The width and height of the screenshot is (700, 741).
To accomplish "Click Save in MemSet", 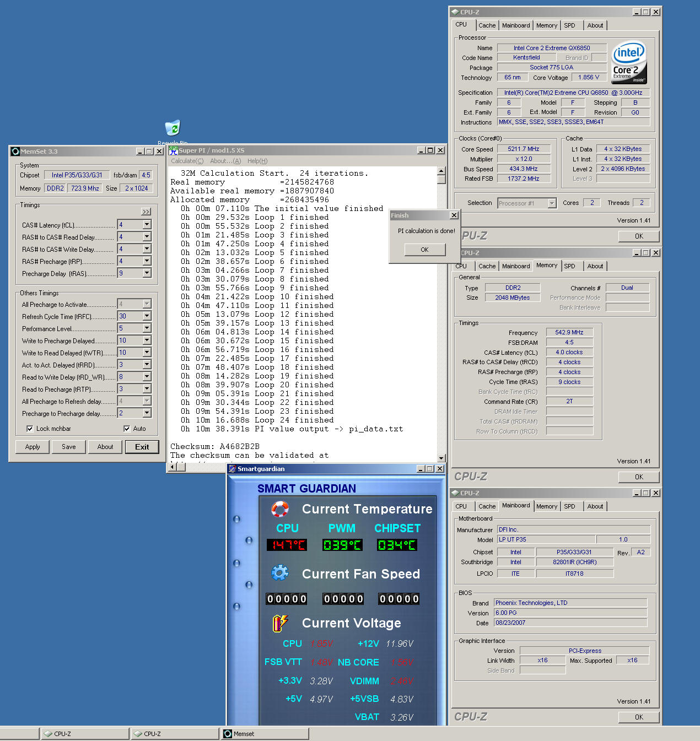I will tap(69, 447).
